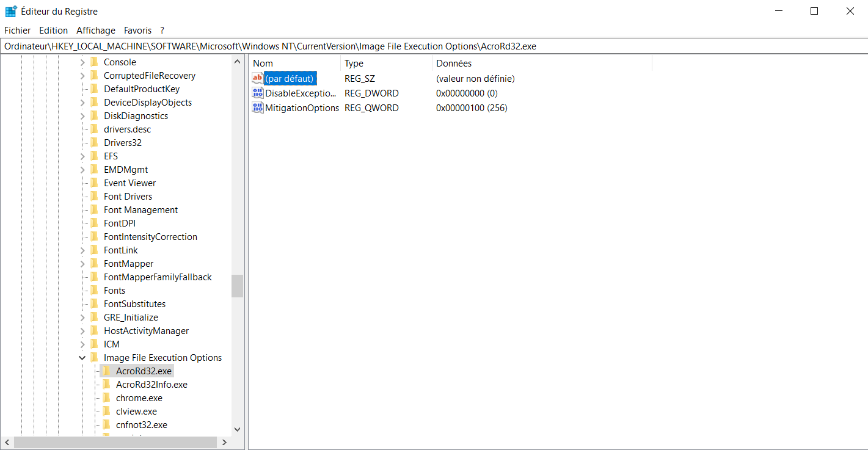868x450 pixels.
Task: Sort values by the Type column header
Action: pos(386,63)
